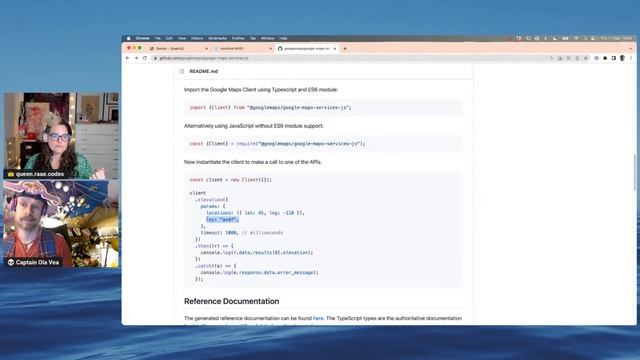Image resolution: width=640 pixels, height=360 pixels.
Task: Click the require googlemaps code line
Action: (x=277, y=144)
